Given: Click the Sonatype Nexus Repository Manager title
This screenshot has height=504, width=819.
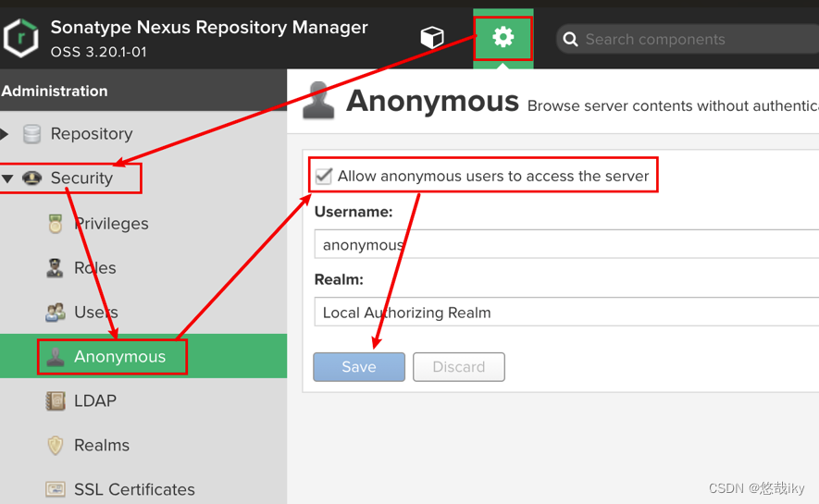Looking at the screenshot, I should point(209,27).
